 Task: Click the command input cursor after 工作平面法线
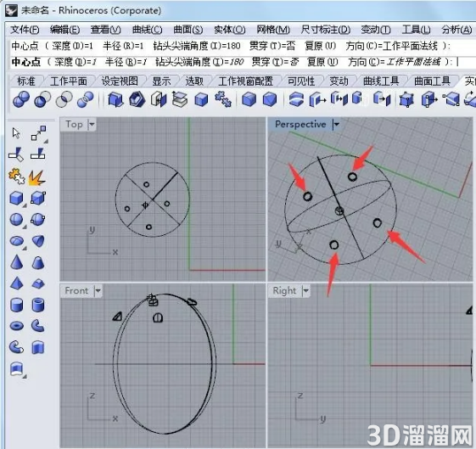[x=457, y=62]
